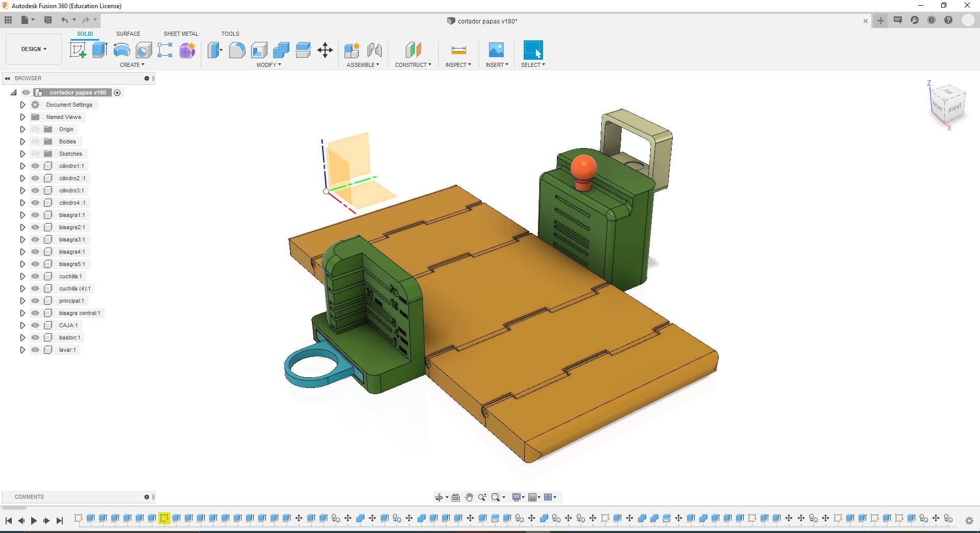Click the New Component icon
The height and width of the screenshot is (533, 980).
[x=352, y=50]
